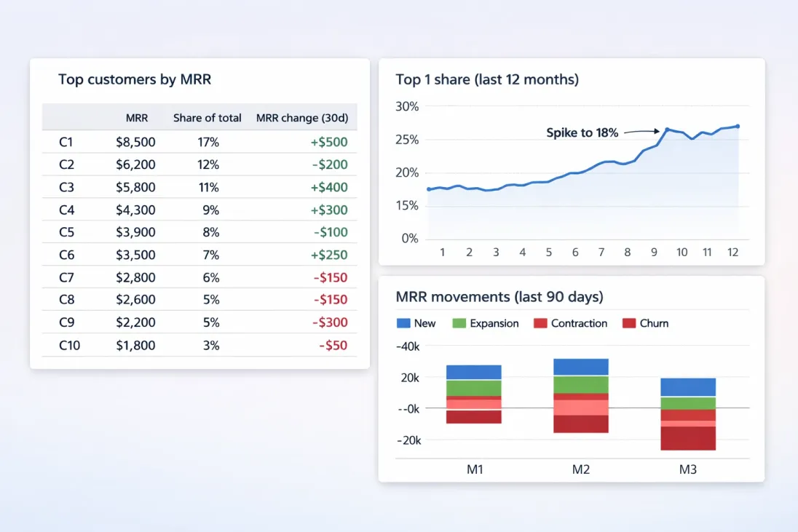This screenshot has width=798, height=532.
Task: Click the peak point on the Top 1 share line
Action: (666, 129)
